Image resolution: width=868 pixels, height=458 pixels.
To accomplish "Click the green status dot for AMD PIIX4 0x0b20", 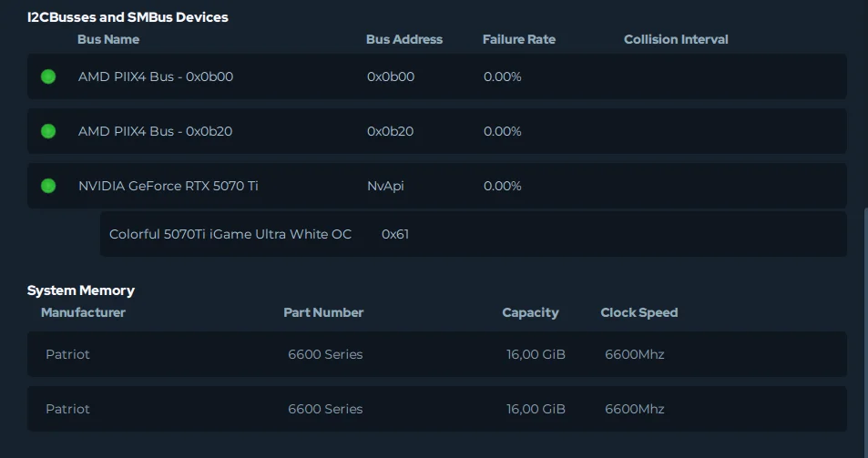I will [x=48, y=131].
